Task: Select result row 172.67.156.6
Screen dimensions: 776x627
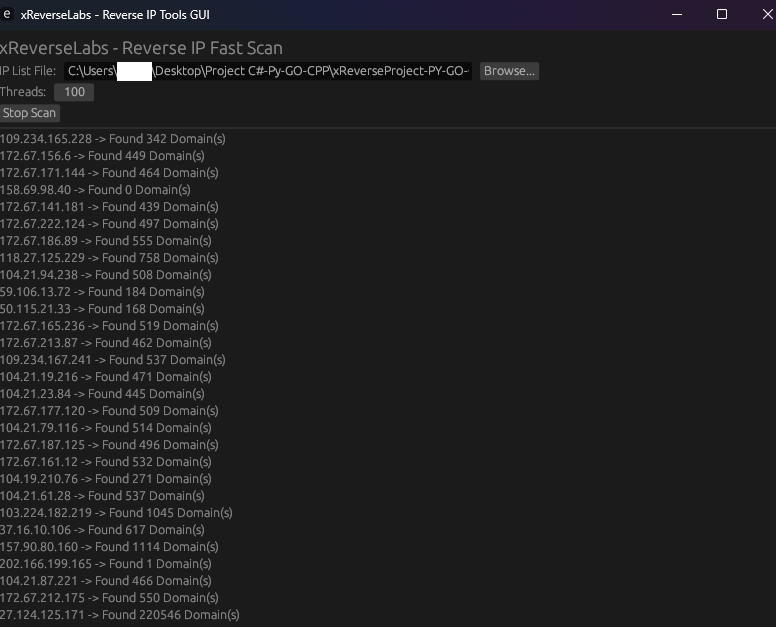Action: [x=102, y=156]
